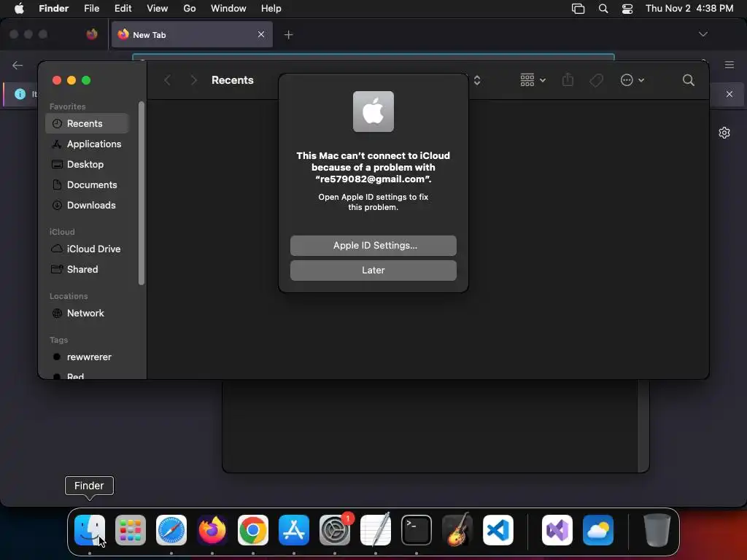Screen dimensions: 747x560
Task: Click the Firefox address bar
Action: (373, 57)
